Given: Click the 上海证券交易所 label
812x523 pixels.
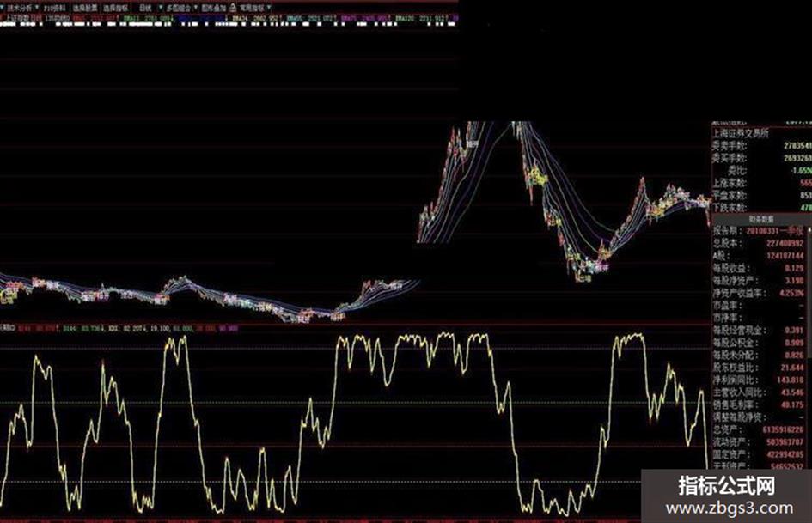Looking at the screenshot, I should point(741,133).
